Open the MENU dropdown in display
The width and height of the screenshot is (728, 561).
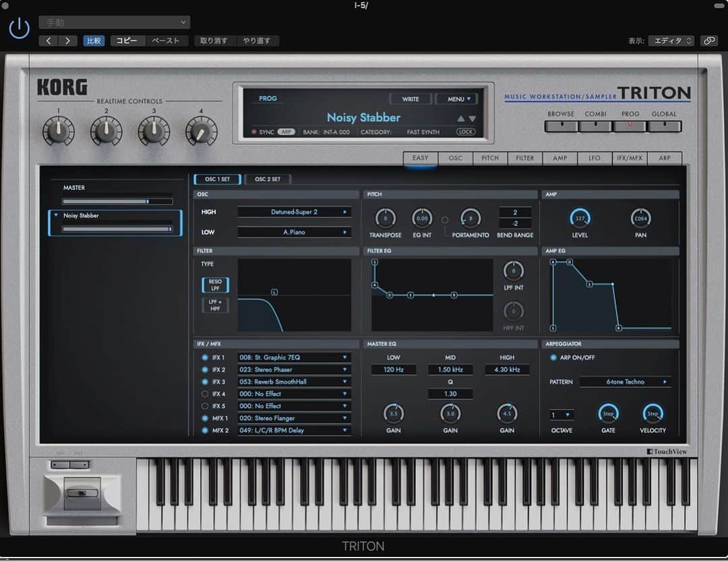(459, 99)
